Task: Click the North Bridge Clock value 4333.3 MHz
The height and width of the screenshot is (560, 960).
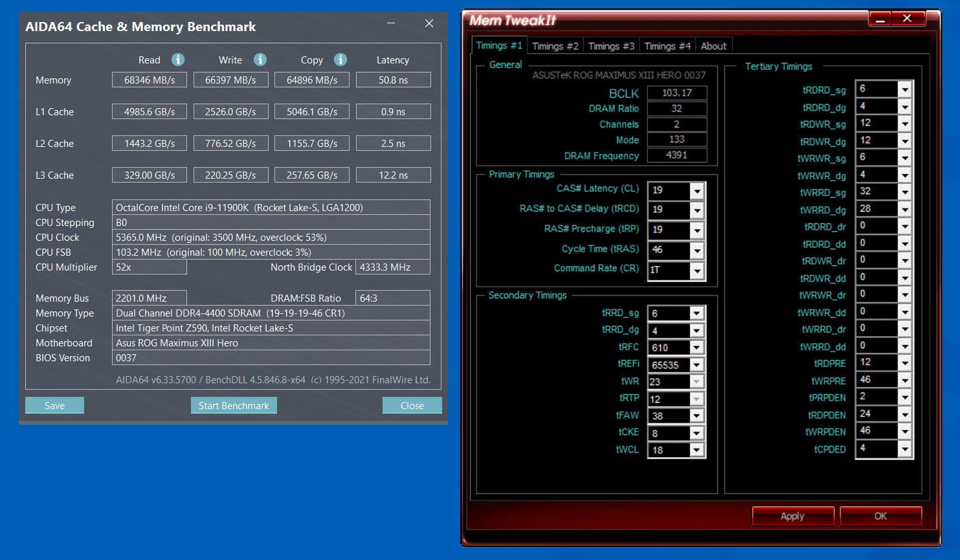Action: coord(393,267)
